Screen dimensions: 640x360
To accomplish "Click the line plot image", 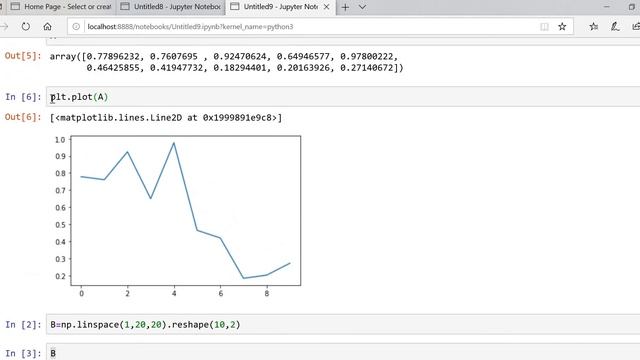I will click(x=177, y=216).
